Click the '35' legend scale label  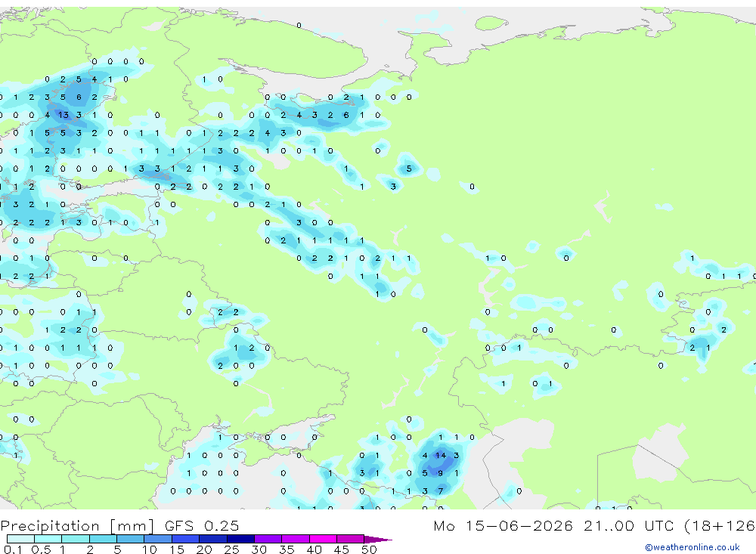[287, 549]
